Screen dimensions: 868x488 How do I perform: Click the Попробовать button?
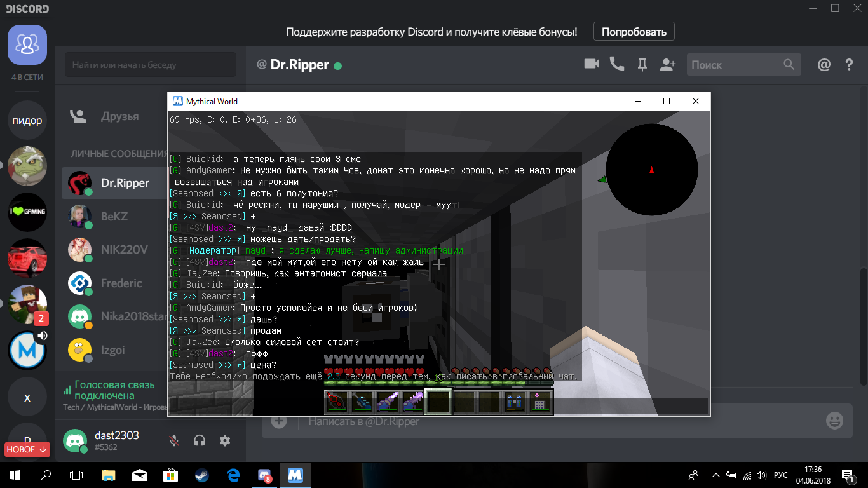(634, 32)
